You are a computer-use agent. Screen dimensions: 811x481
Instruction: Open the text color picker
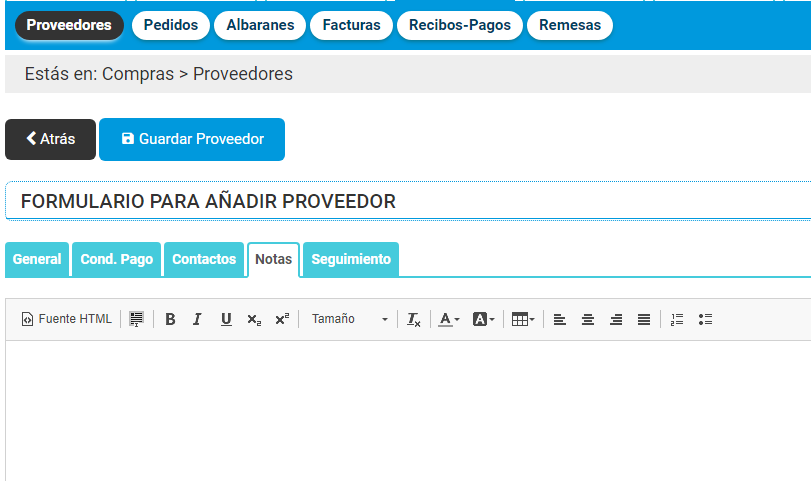click(448, 319)
